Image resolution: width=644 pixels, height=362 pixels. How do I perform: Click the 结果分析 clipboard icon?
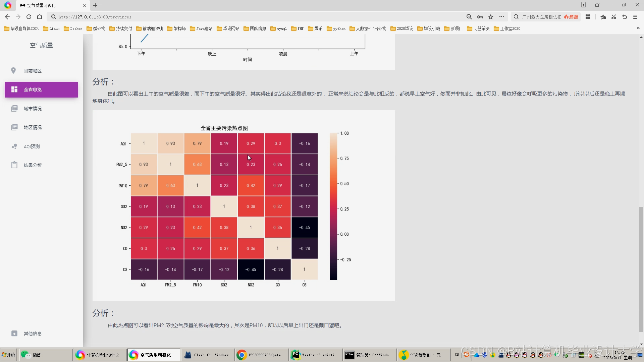[x=14, y=165]
